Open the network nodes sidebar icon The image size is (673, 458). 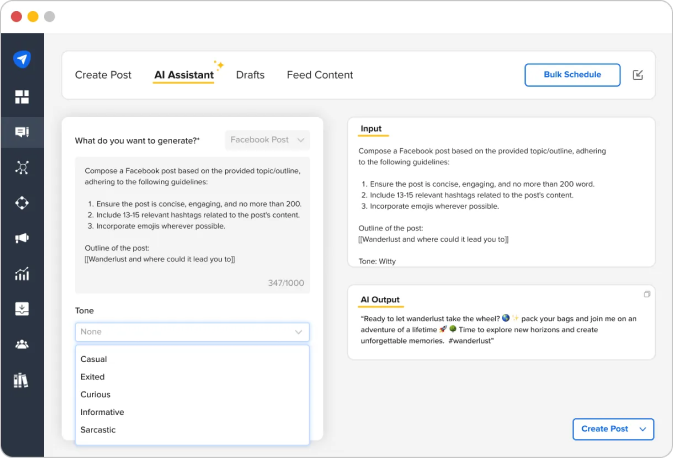coord(22,167)
